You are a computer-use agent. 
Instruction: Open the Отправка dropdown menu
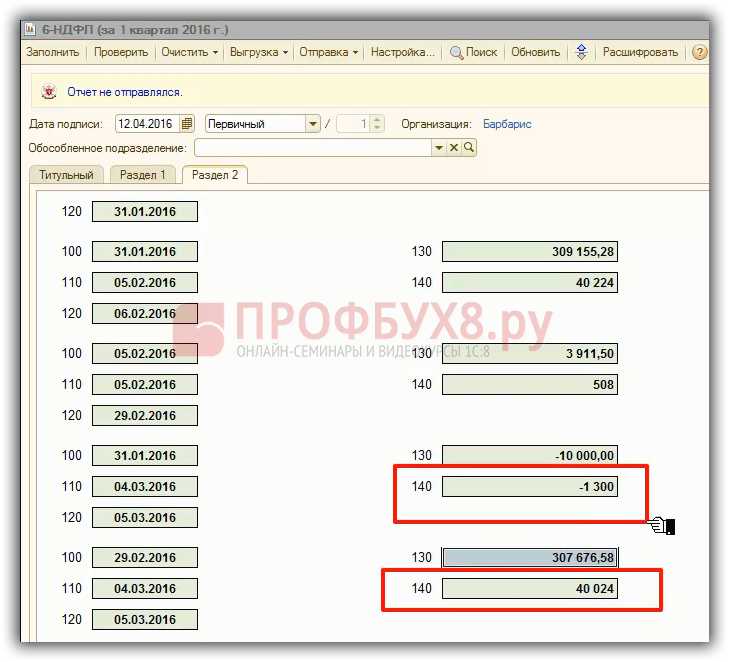pos(329,53)
